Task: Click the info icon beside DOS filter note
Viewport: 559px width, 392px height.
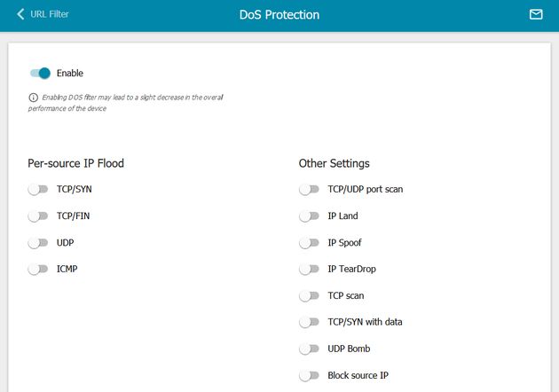Action: [x=33, y=98]
